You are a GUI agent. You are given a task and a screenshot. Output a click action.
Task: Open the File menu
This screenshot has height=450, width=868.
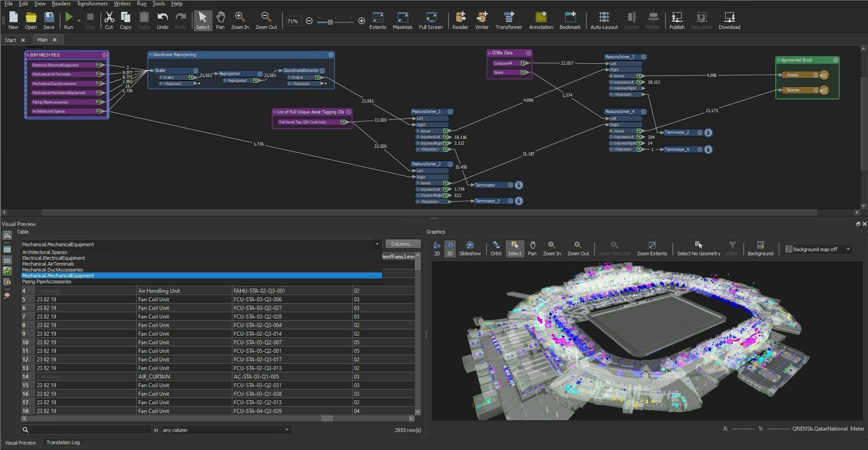(8, 4)
